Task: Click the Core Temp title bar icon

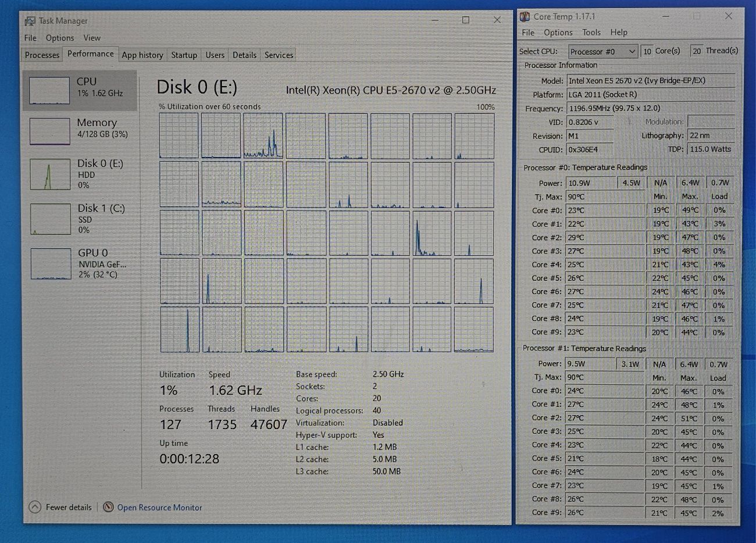Action: [525, 16]
